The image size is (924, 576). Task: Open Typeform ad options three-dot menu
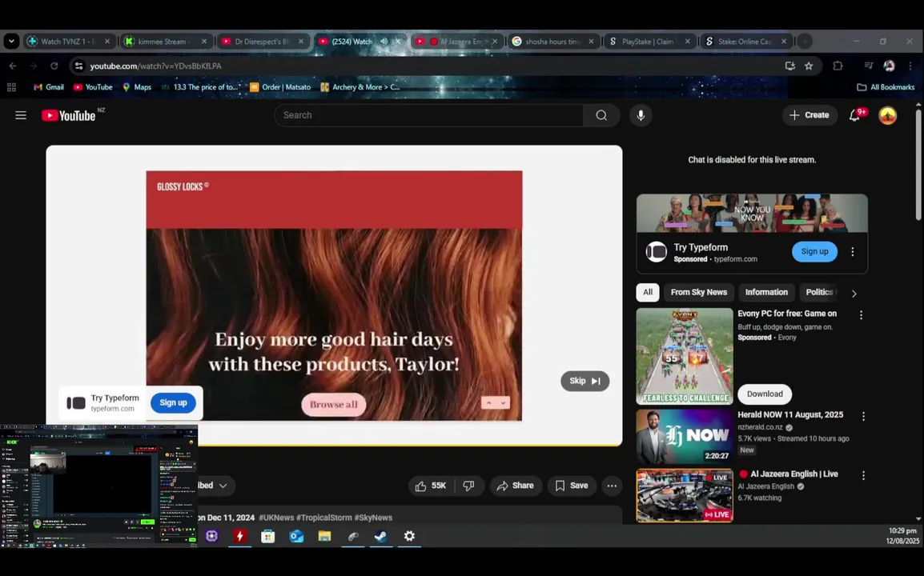(x=852, y=251)
